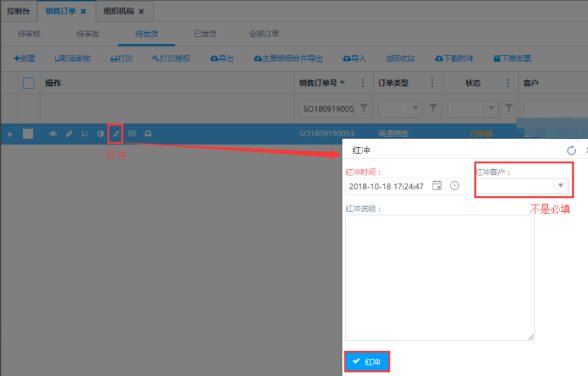The height and width of the screenshot is (376, 588).
Task: Open the 订单类型 filter dropdown
Action: (x=417, y=108)
